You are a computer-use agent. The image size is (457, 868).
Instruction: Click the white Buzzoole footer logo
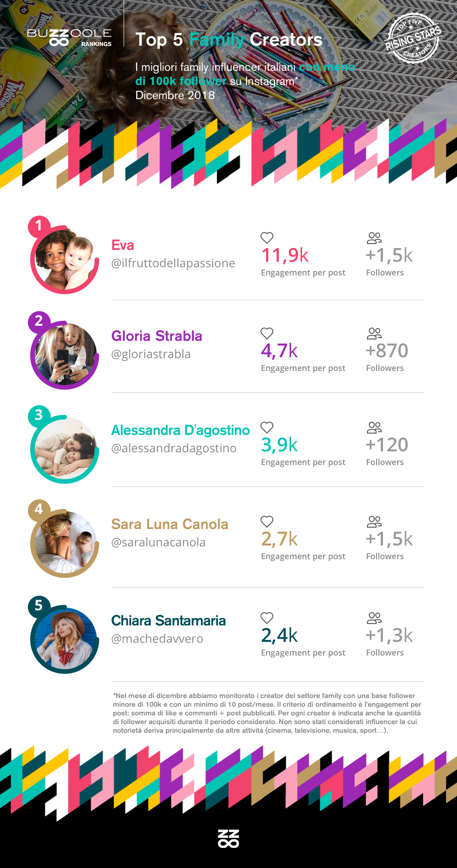point(228,838)
